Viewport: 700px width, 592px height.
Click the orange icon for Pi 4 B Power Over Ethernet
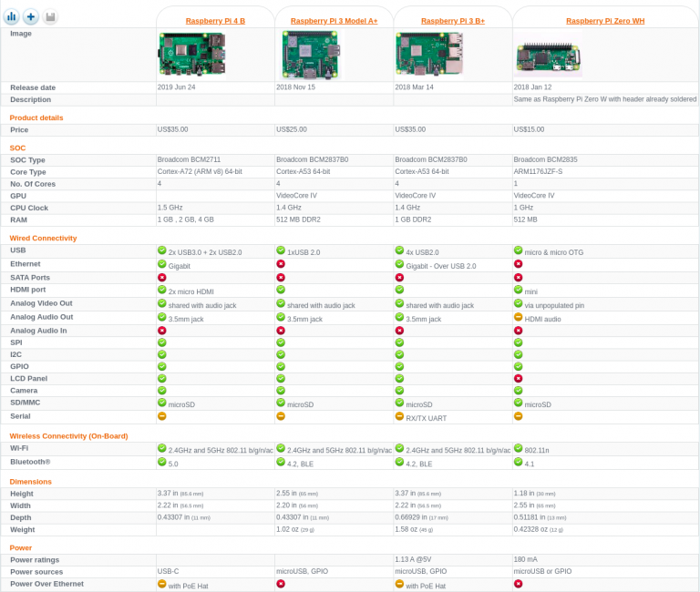(x=162, y=584)
